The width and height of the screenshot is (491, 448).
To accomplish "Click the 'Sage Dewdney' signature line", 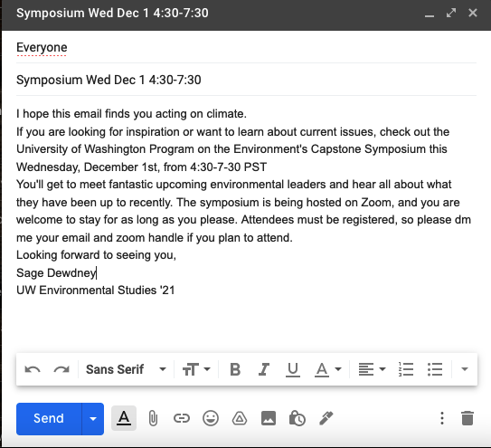I will [56, 273].
